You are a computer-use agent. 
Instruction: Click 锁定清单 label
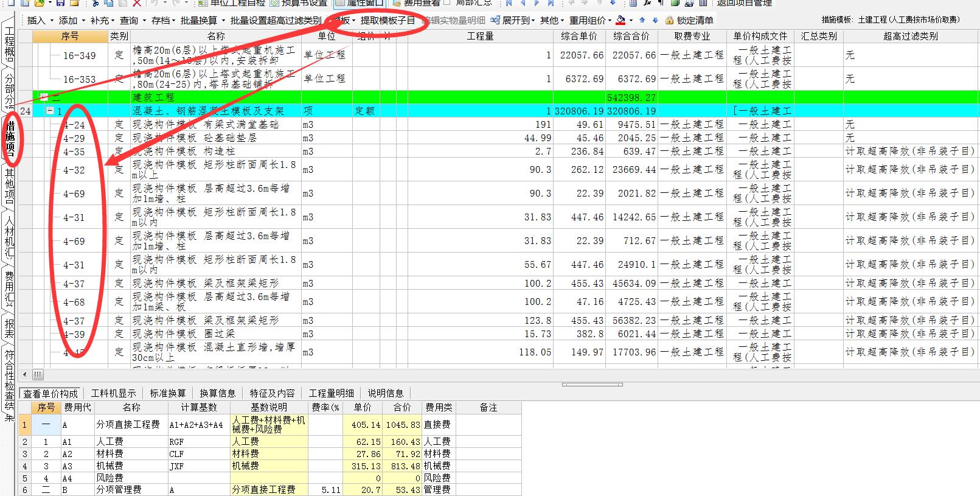[x=695, y=20]
